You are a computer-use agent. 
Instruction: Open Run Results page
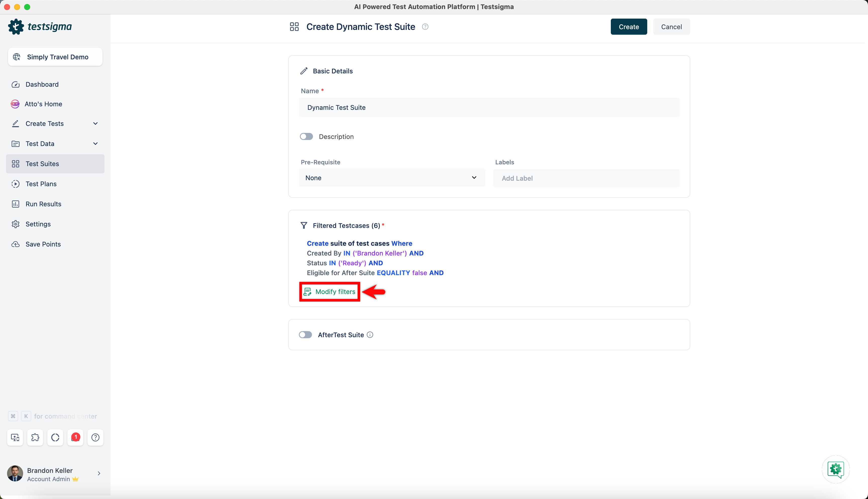[x=43, y=204]
